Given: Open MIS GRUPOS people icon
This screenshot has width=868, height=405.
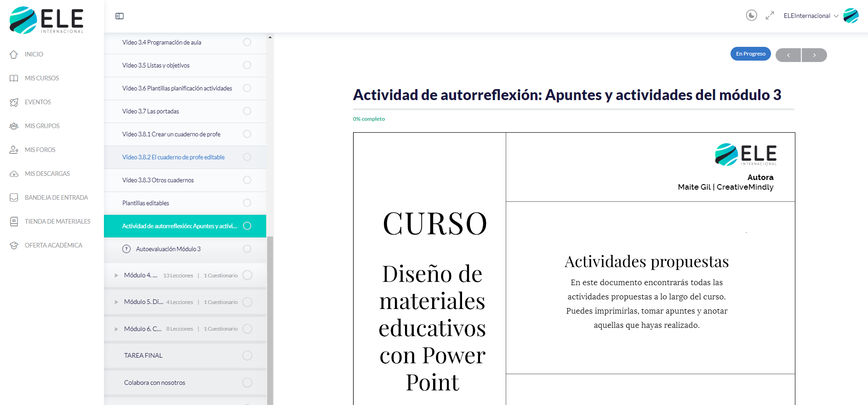Looking at the screenshot, I should point(14,126).
